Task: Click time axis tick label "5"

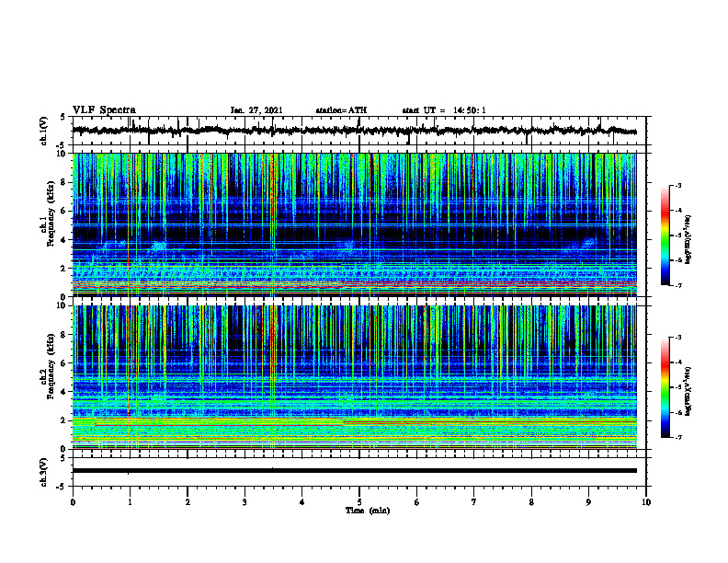Action: (x=359, y=502)
